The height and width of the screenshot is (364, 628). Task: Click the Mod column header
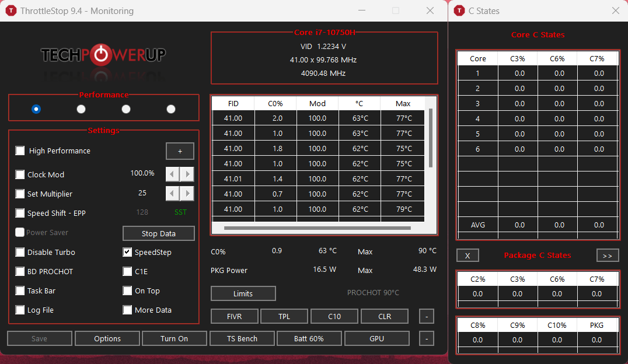pos(317,103)
